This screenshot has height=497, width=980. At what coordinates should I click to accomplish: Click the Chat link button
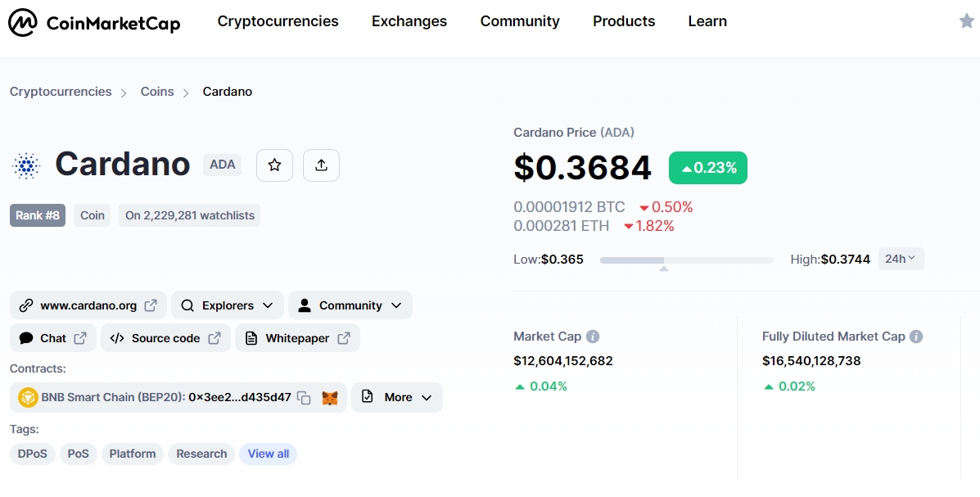tap(53, 338)
